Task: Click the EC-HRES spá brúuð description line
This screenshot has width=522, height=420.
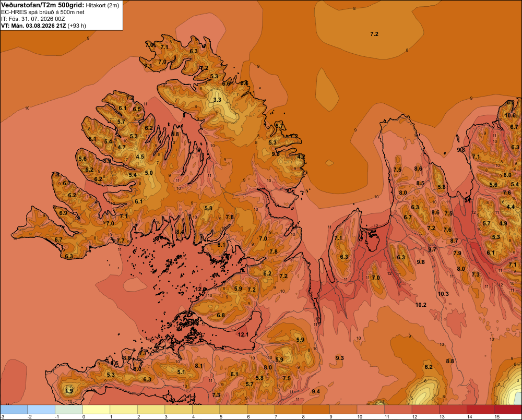Action: (43, 13)
